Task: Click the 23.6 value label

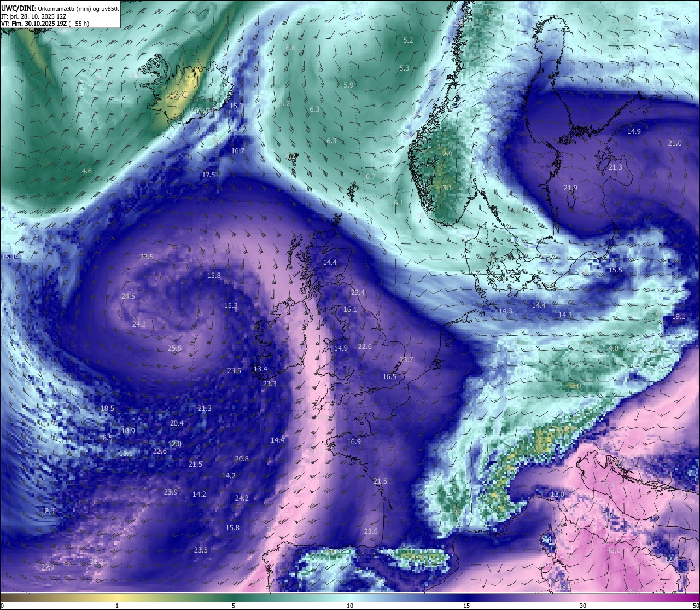Action: [371, 531]
